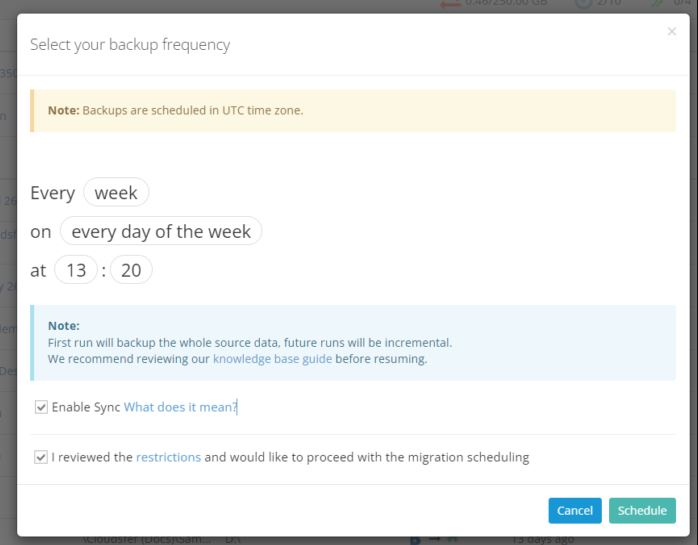Click the 'Select your backup frequency' title
The image size is (698, 545).
click(130, 44)
